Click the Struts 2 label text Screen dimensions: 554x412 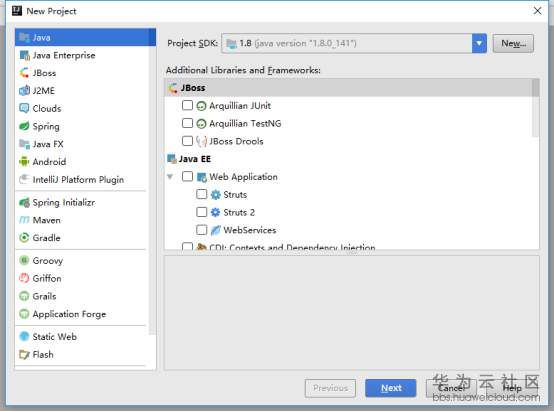[239, 212]
